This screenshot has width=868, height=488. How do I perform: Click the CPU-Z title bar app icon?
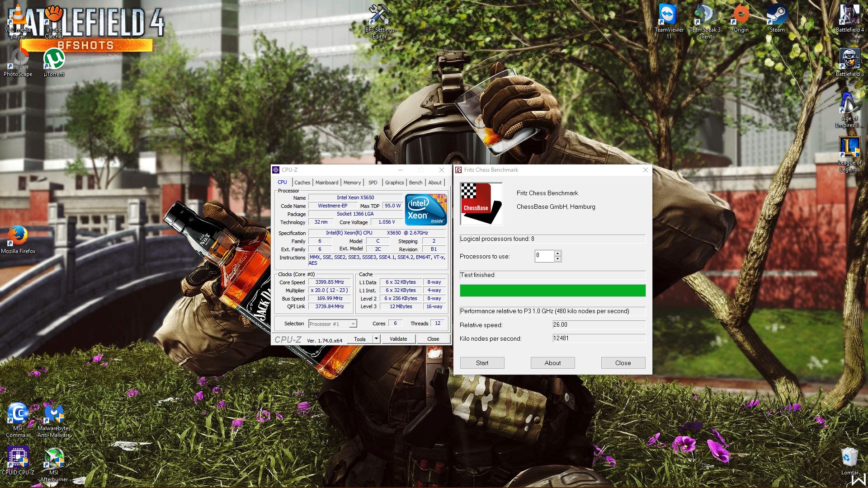coord(276,170)
